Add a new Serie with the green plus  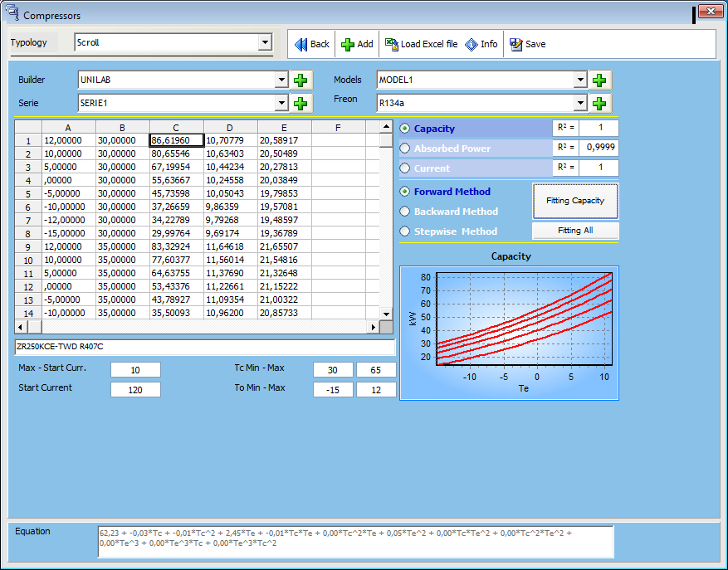[x=300, y=103]
